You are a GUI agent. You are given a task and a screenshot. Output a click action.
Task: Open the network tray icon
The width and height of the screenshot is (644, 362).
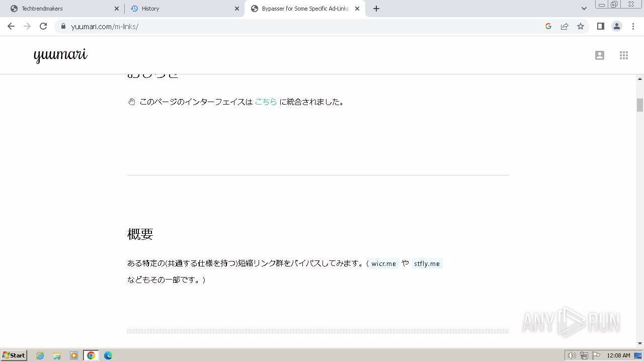(x=584, y=355)
